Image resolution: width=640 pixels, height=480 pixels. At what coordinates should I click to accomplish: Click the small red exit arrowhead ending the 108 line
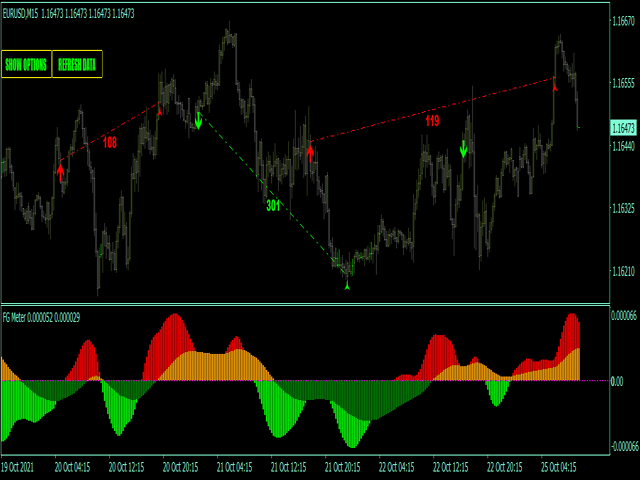click(x=160, y=111)
